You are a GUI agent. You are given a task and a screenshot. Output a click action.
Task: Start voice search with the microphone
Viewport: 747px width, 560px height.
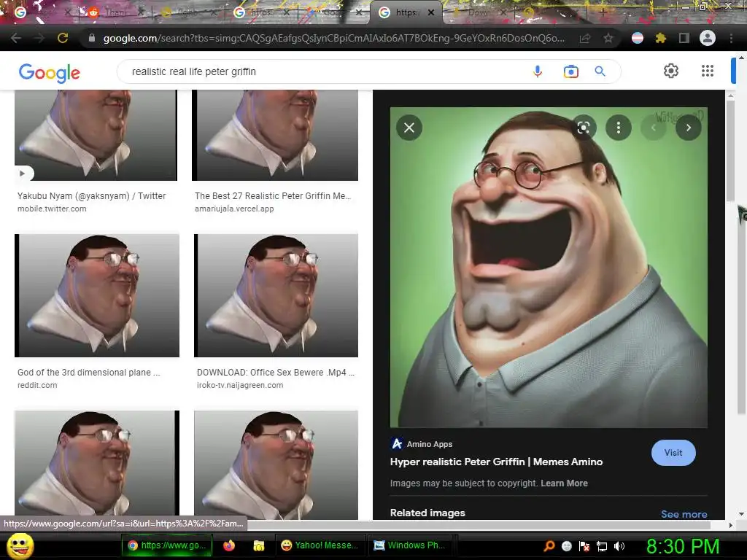(538, 71)
